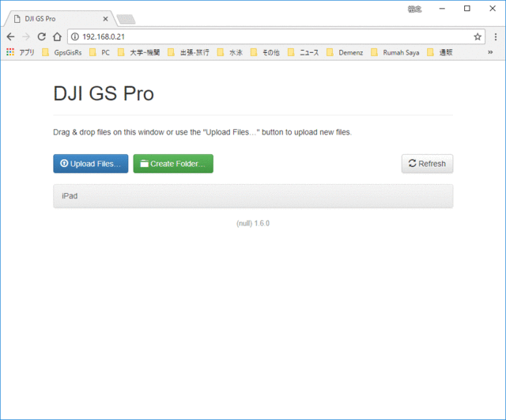The width and height of the screenshot is (506, 420).
Task: Bookmark this page with the star icon
Action: pyautogui.click(x=478, y=37)
